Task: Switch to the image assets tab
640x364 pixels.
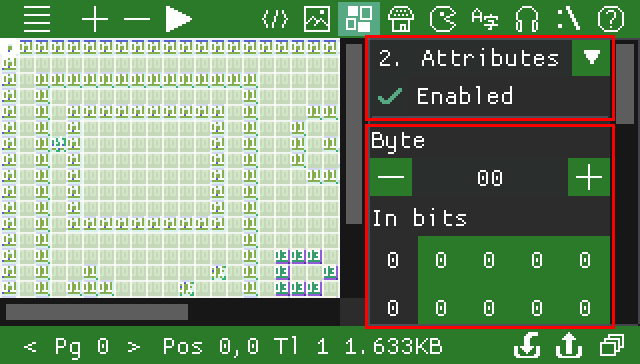Action: (x=317, y=19)
